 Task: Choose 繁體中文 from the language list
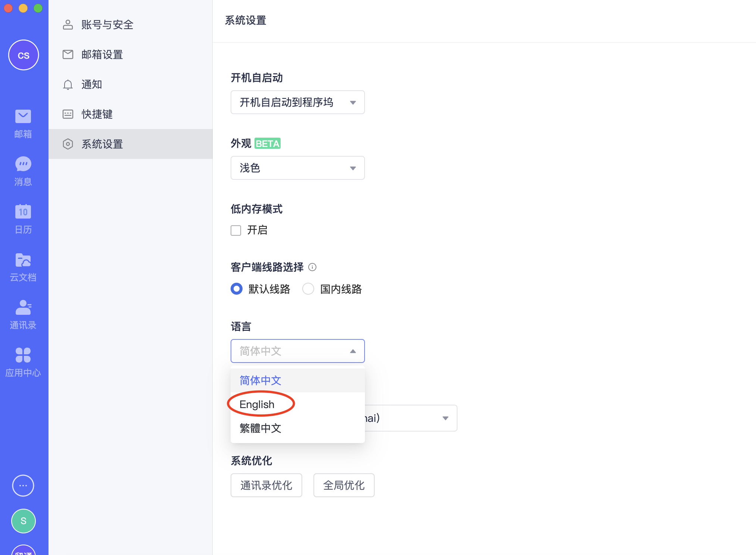(298, 428)
